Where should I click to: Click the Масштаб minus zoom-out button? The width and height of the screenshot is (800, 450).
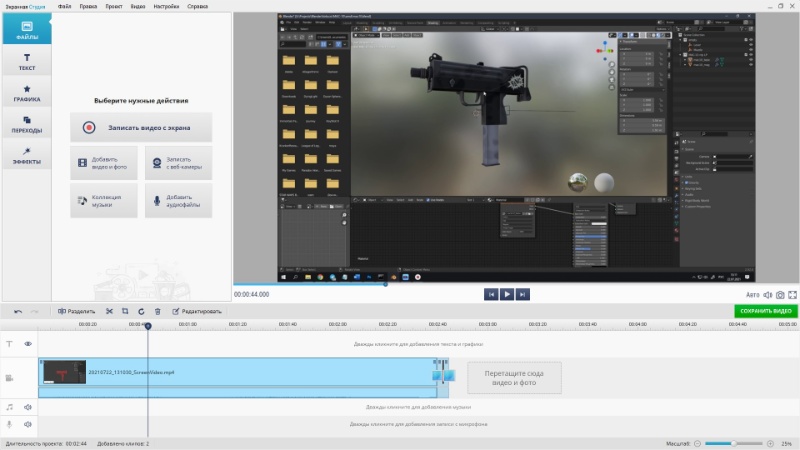click(x=697, y=444)
